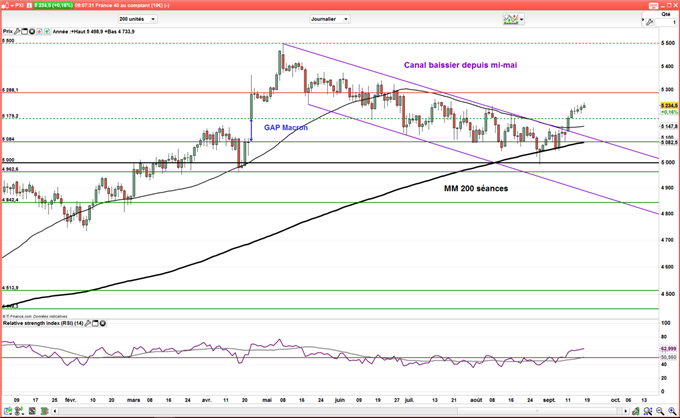Click the 'Canal baissier depuis mi-mai' annotation
Screen dimensions: 680x418
point(460,65)
